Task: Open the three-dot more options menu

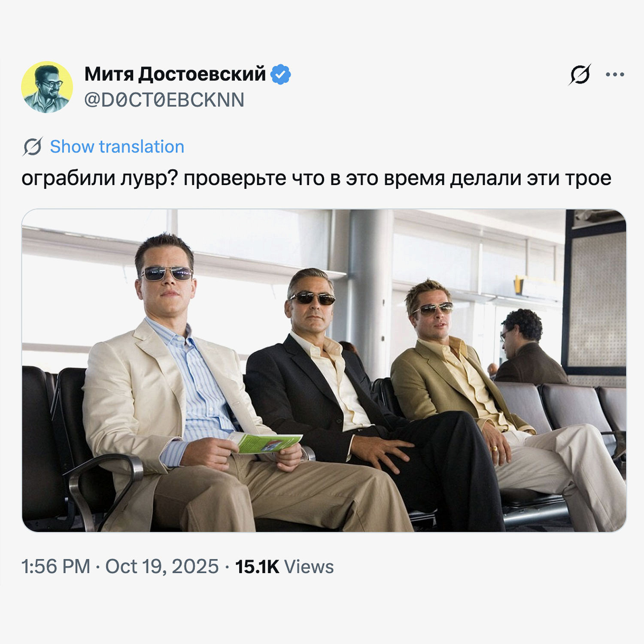Action: pos(615,75)
